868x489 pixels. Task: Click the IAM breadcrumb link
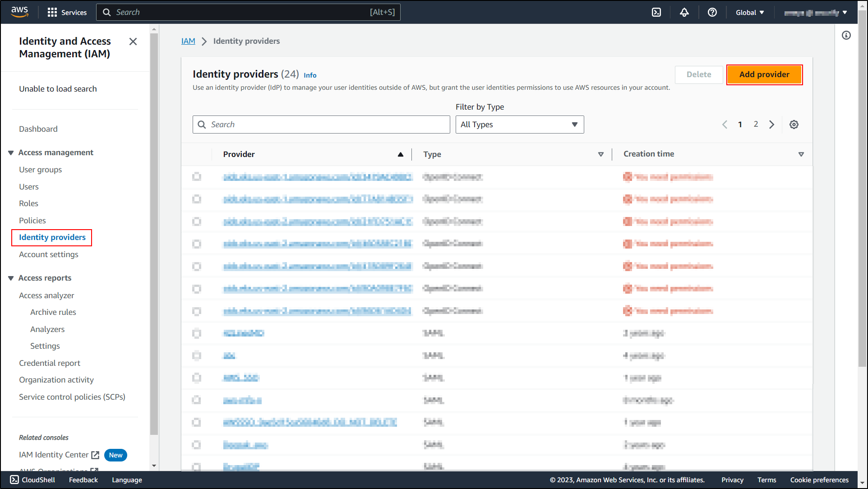coord(188,41)
